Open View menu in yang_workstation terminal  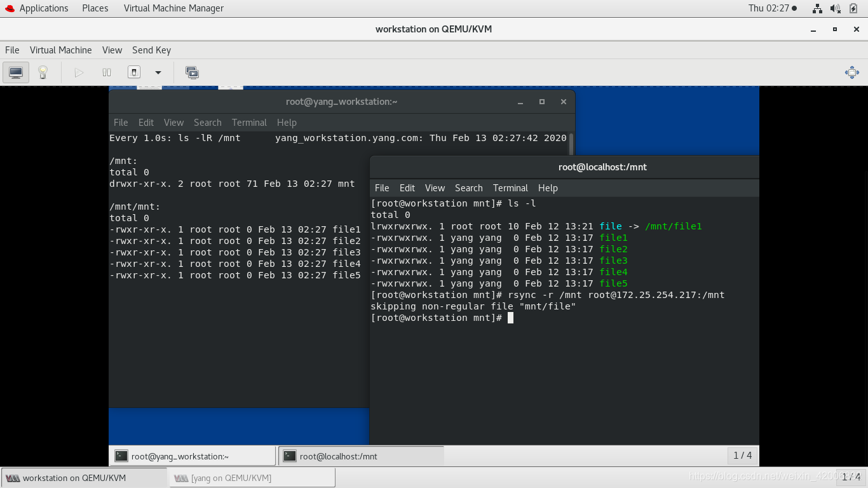[173, 123]
